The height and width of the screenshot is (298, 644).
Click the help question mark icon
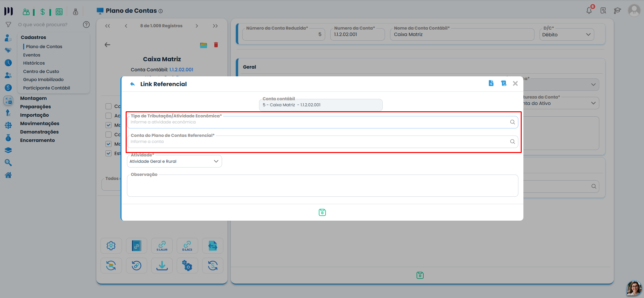coord(86,25)
